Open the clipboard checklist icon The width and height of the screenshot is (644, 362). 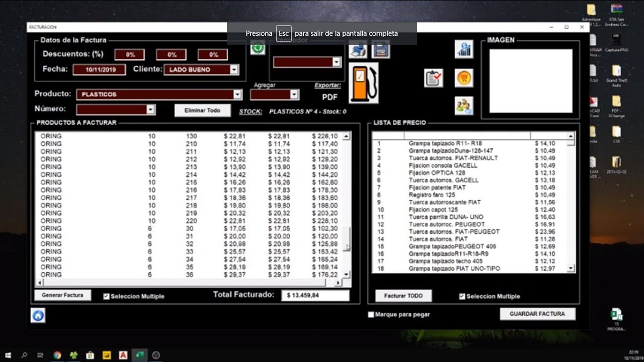pyautogui.click(x=433, y=78)
